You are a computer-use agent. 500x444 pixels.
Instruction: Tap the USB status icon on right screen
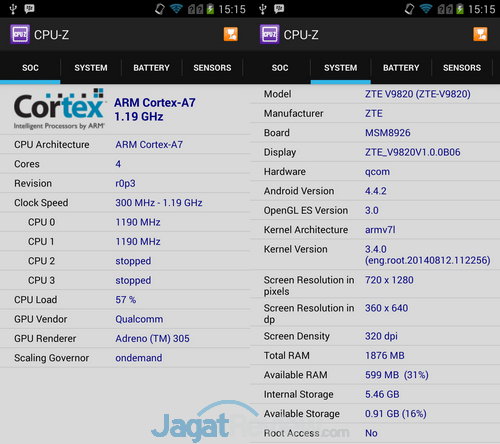(263, 9)
